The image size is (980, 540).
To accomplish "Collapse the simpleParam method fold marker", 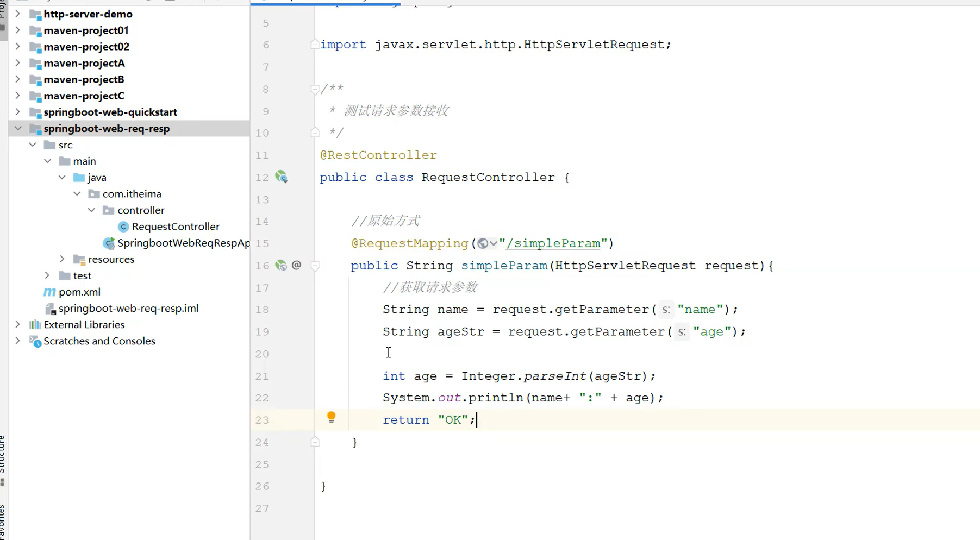I will 315,266.
